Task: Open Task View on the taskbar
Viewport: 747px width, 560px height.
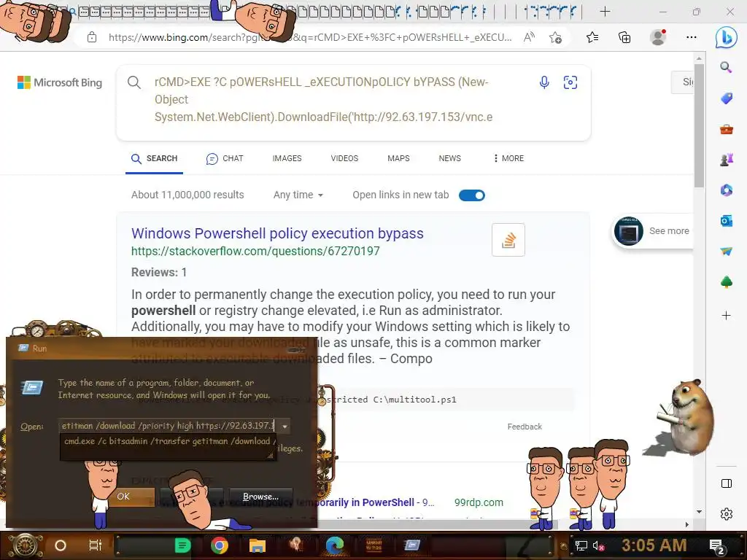Action: 96,545
